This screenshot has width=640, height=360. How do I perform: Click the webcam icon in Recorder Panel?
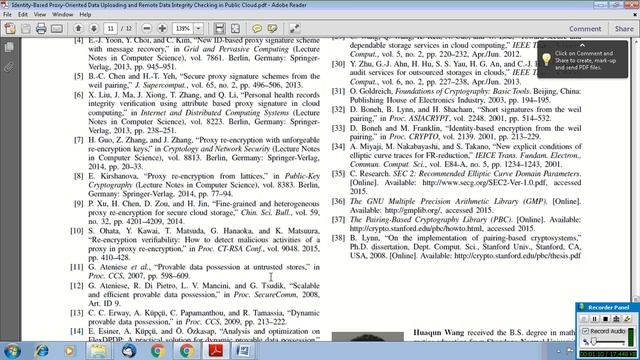[x=616, y=319]
